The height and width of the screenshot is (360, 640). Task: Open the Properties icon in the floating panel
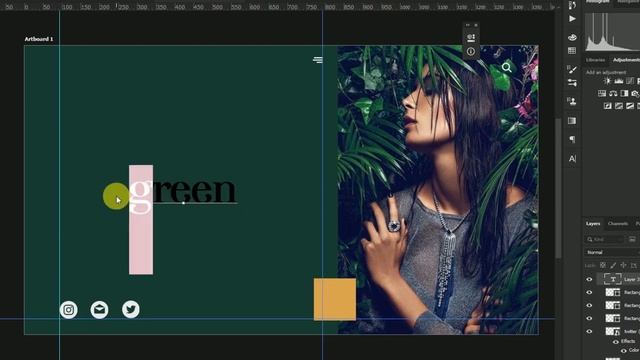point(471,38)
